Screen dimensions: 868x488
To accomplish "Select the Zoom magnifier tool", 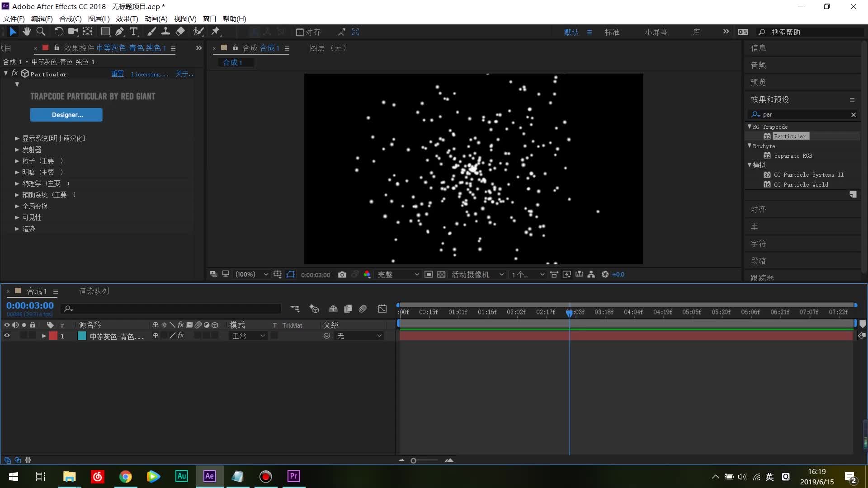I will 41,32.
